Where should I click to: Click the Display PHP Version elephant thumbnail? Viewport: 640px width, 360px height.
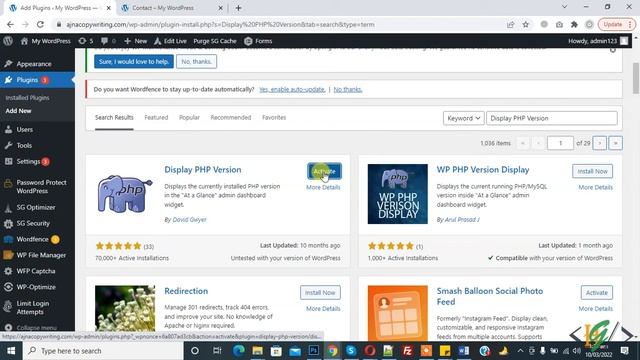point(125,194)
